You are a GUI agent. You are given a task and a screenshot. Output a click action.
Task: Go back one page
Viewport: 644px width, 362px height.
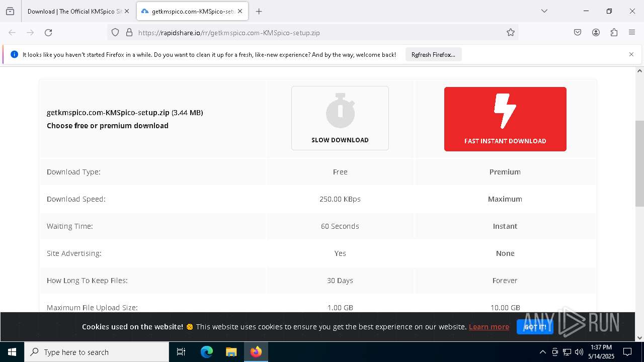12,33
